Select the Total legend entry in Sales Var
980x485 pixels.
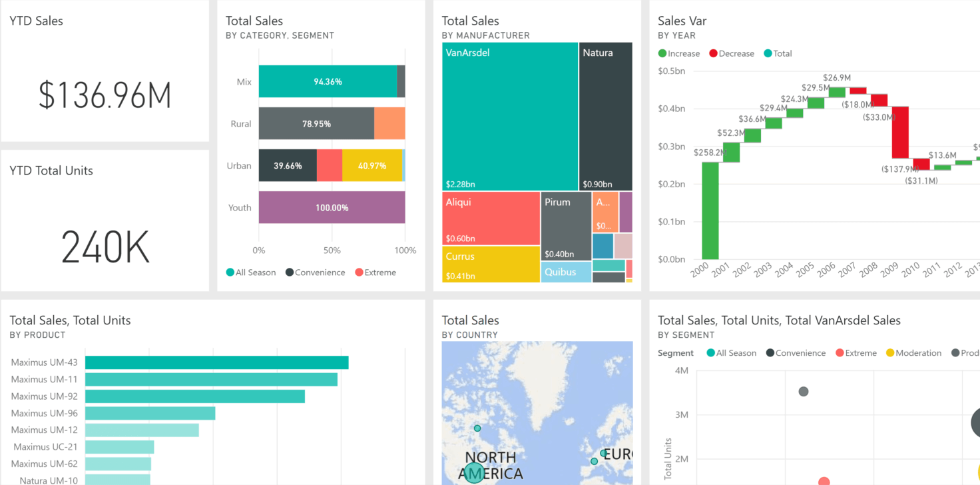(x=778, y=53)
